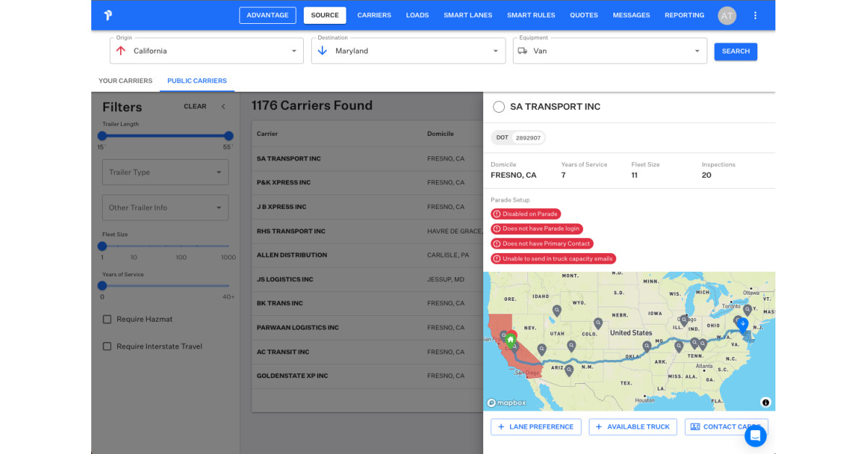This screenshot has width=868, height=454.
Task: Enable the Require Interstate Travel checkbox
Action: [x=107, y=346]
